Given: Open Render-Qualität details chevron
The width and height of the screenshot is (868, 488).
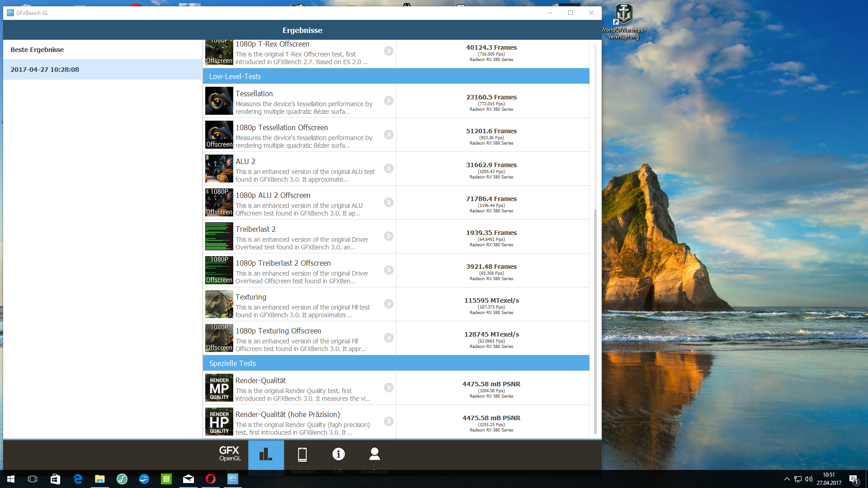Looking at the screenshot, I should coord(388,388).
